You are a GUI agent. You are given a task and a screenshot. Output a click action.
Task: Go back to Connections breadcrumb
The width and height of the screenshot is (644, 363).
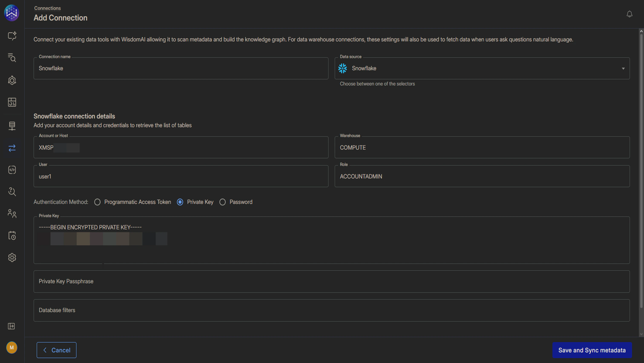47,8
